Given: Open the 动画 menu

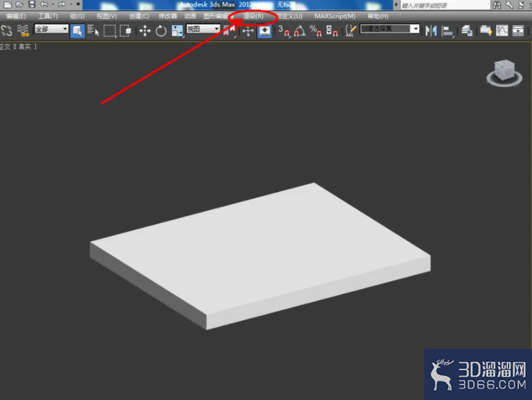Looking at the screenshot, I should (190, 16).
